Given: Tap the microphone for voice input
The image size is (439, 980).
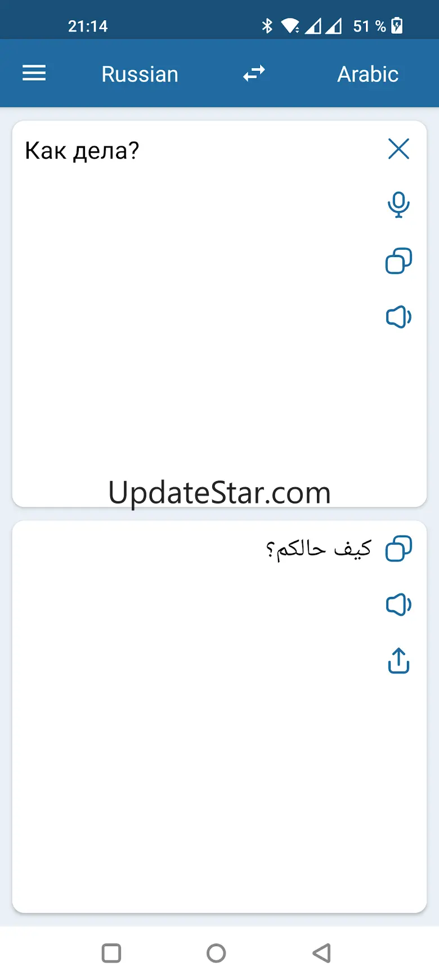Looking at the screenshot, I should pyautogui.click(x=398, y=205).
